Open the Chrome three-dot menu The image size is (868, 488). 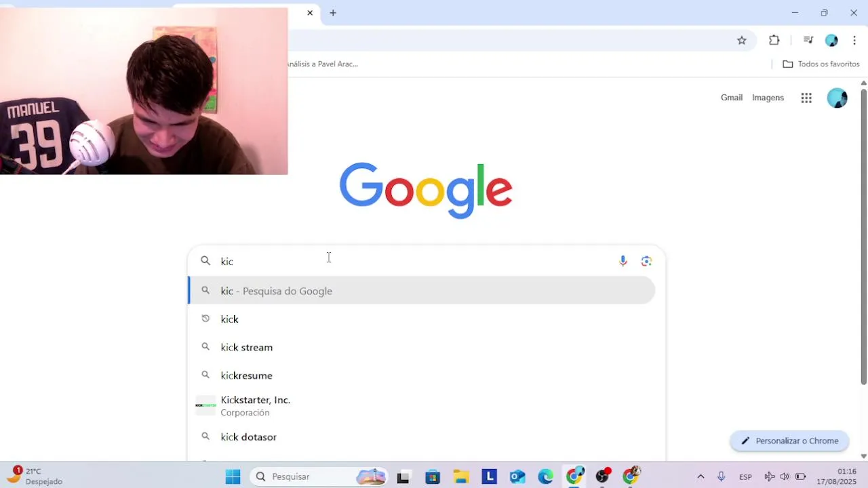[x=854, y=41]
